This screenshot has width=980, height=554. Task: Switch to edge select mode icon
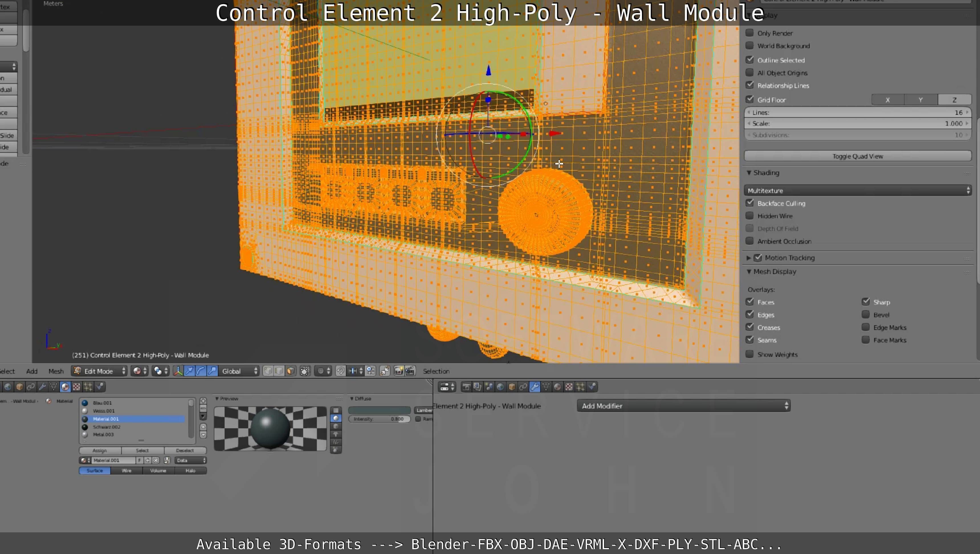coord(279,371)
